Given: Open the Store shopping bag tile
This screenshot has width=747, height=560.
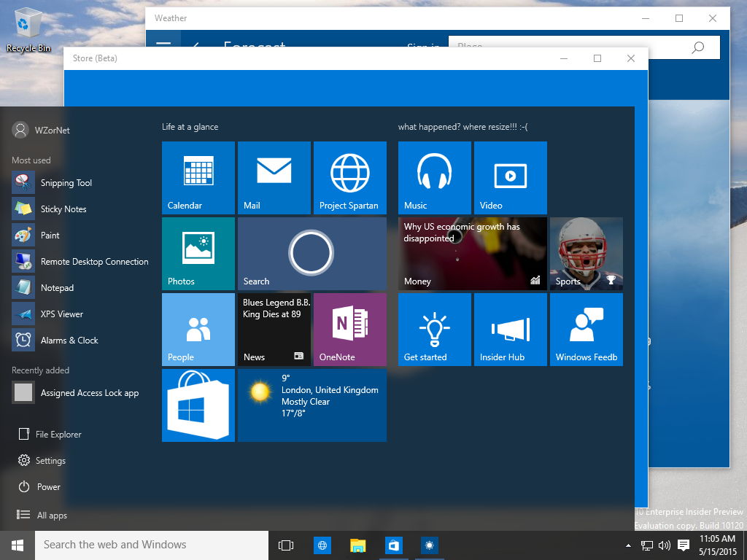Looking at the screenshot, I should click(x=198, y=405).
